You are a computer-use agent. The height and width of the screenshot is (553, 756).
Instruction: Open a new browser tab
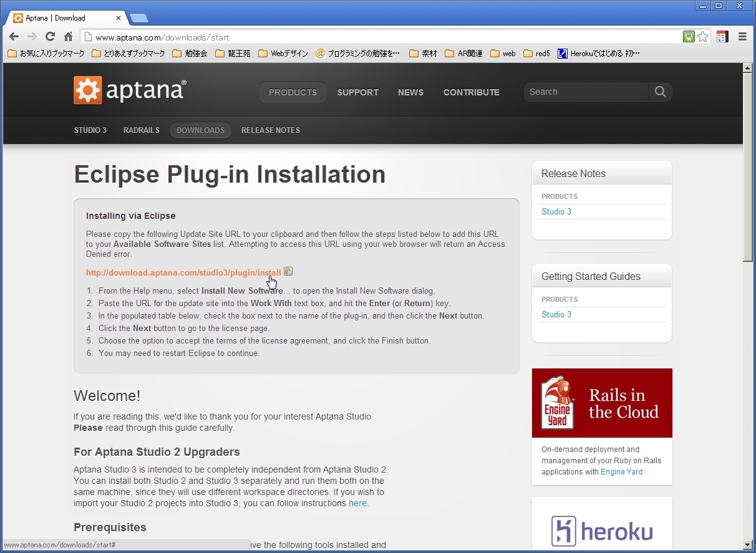[138, 18]
